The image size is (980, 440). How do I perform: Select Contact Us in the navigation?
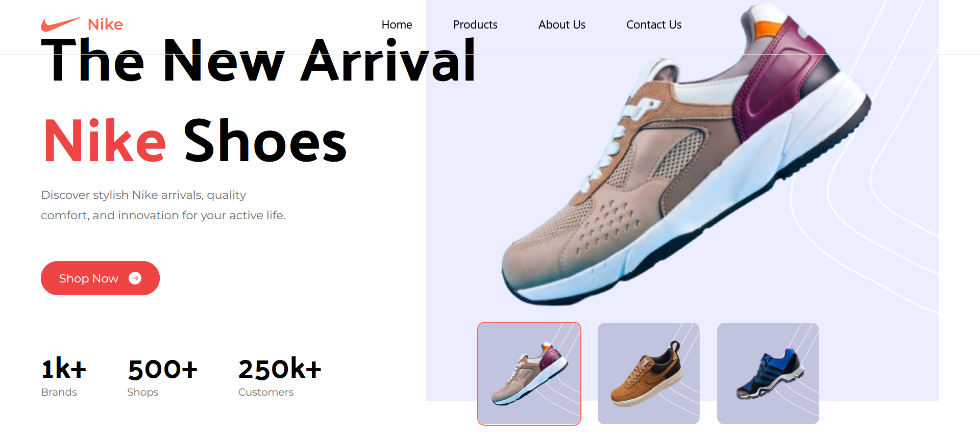pyautogui.click(x=654, y=24)
